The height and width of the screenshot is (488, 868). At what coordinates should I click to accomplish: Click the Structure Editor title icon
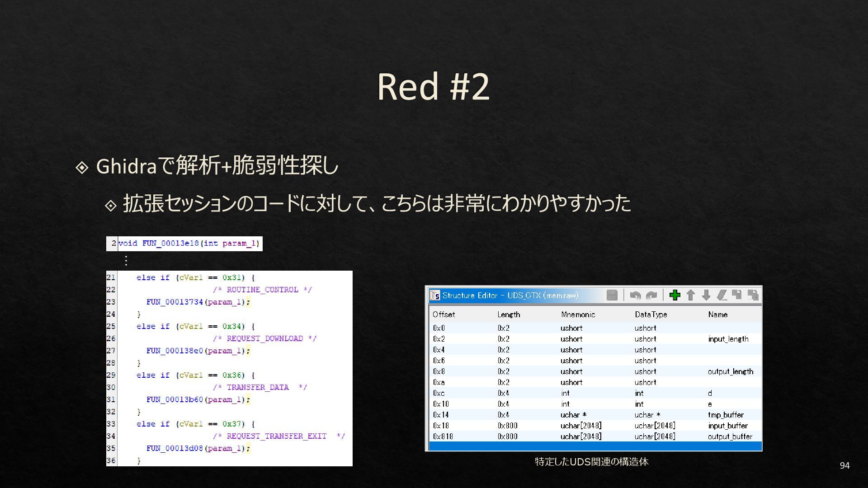coord(435,295)
